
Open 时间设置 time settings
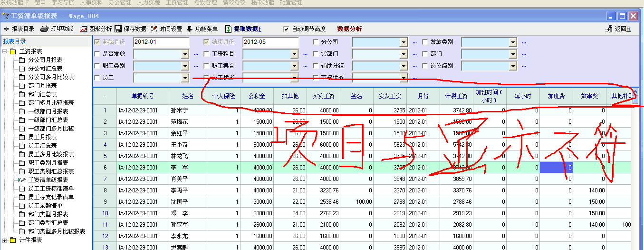tap(154, 29)
